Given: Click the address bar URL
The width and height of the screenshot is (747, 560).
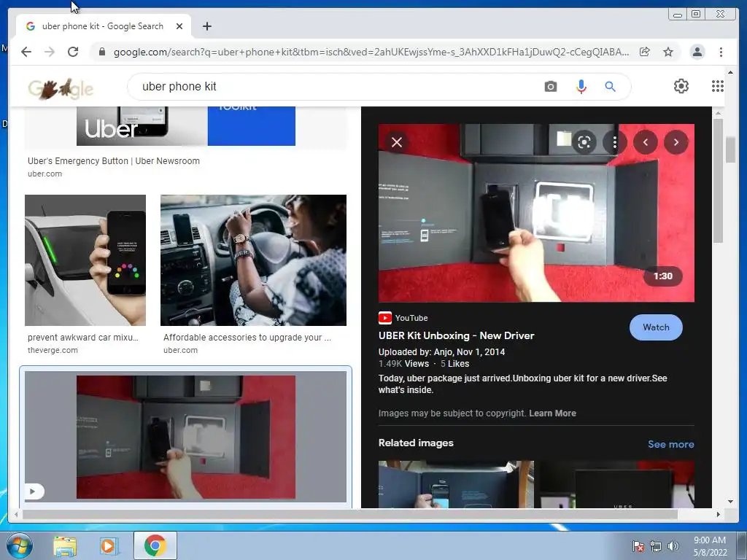Looking at the screenshot, I should [371, 52].
